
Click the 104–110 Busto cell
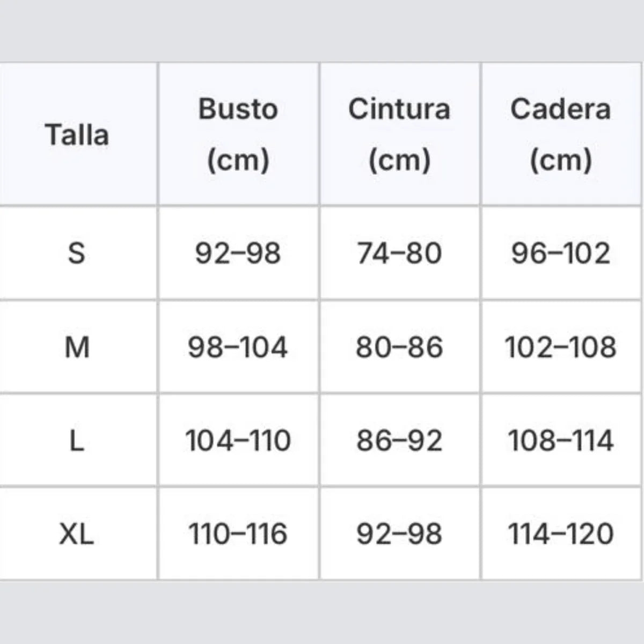[238, 441]
